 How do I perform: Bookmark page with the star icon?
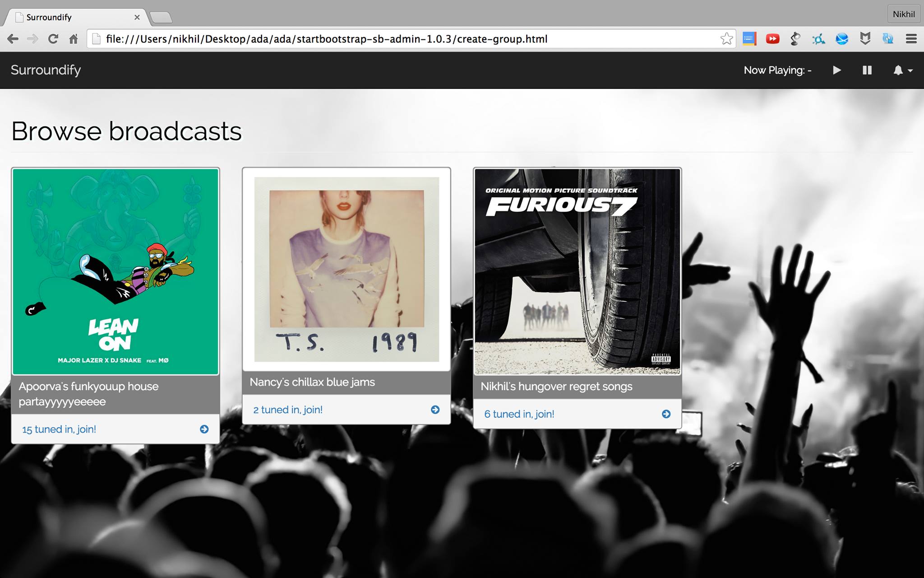point(726,39)
